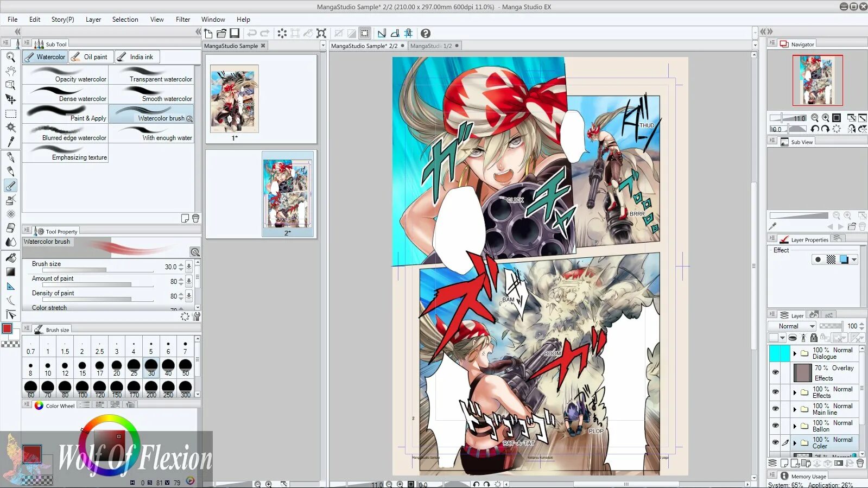Select the Eraser tool
This screenshot has width=868, height=488.
pyautogui.click(x=10, y=228)
